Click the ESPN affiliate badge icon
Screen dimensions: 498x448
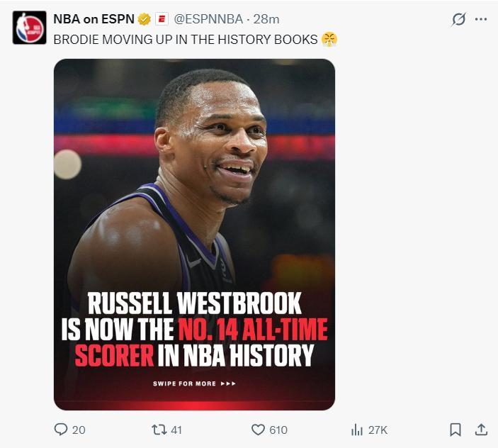pos(162,19)
